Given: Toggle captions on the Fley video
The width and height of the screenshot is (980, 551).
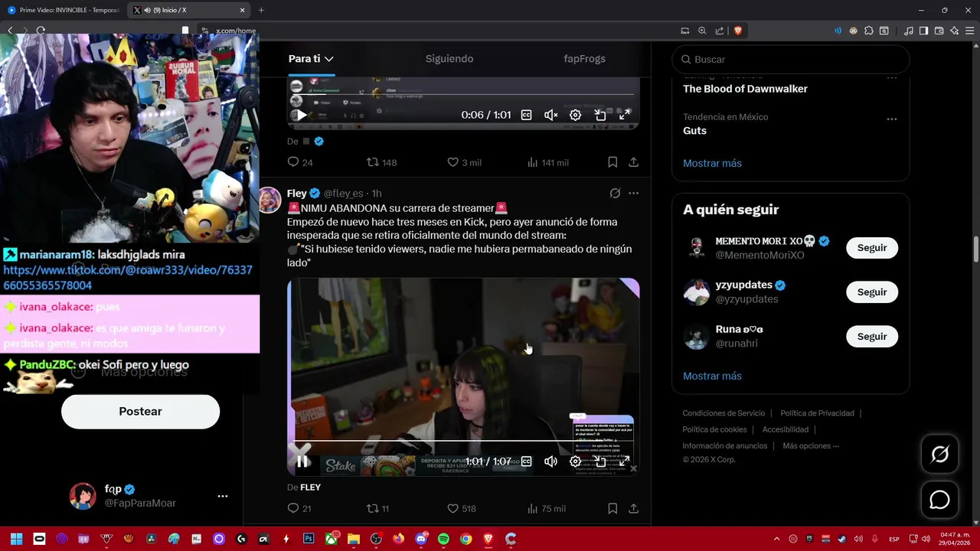Looking at the screenshot, I should (x=527, y=461).
